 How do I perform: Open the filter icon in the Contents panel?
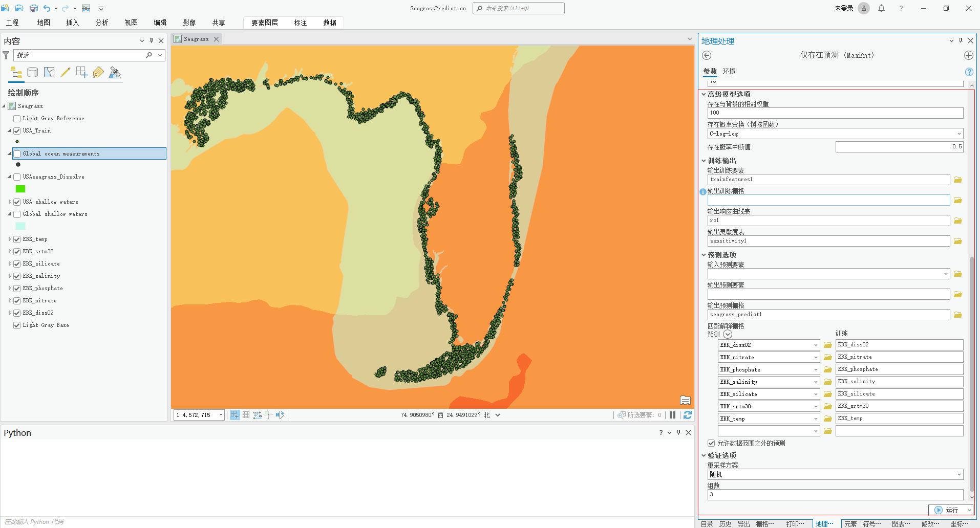tap(6, 55)
